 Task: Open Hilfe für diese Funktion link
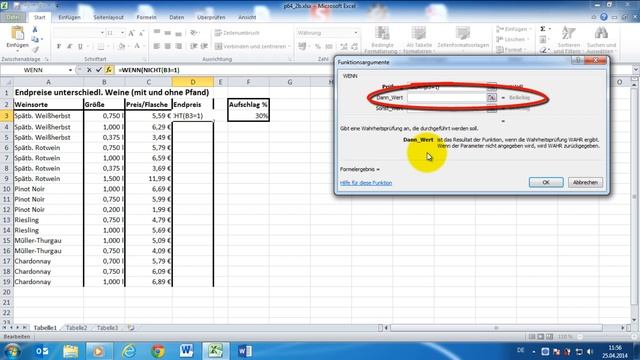[x=366, y=183]
